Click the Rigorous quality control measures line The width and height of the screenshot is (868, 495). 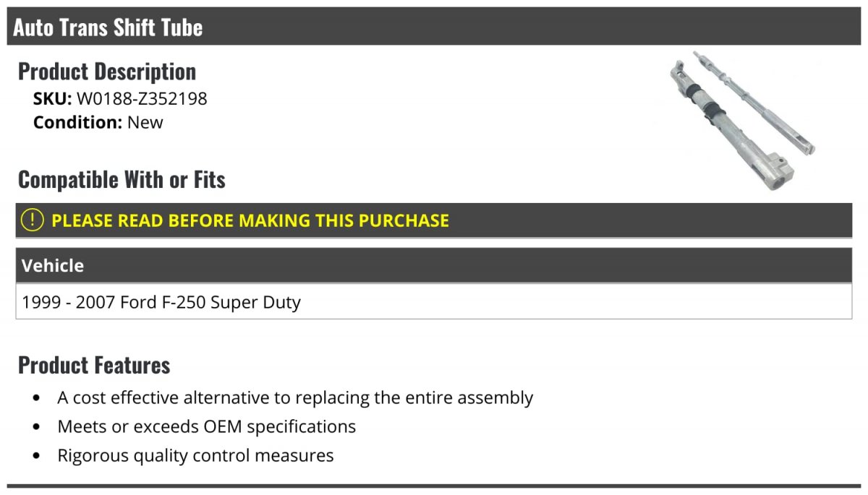tap(196, 455)
